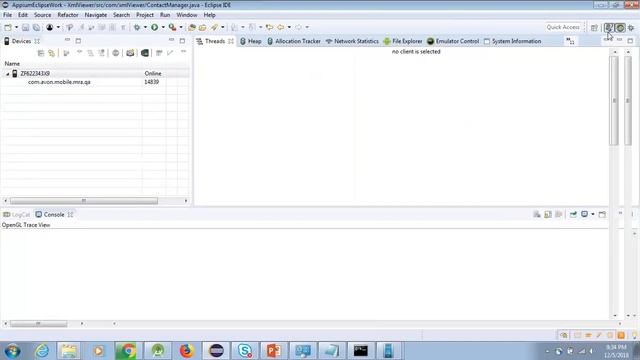This screenshot has height=360, width=640.
Task: Open the Open Perspective toolbar icon
Action: 594,28
